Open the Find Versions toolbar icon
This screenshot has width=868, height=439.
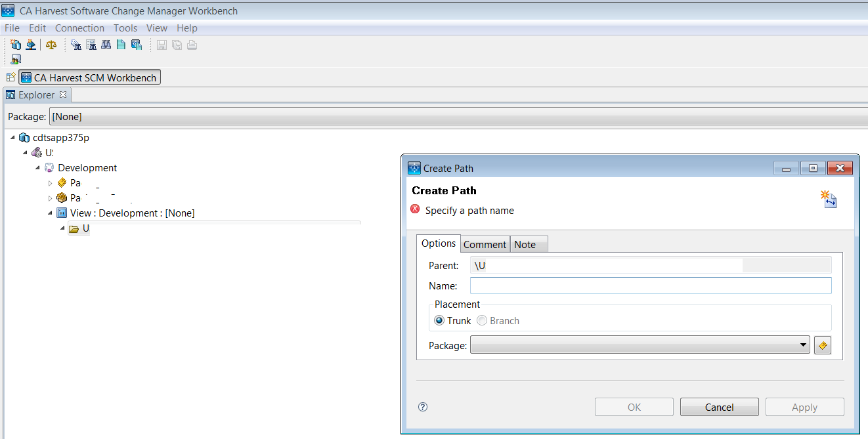pyautogui.click(x=76, y=44)
